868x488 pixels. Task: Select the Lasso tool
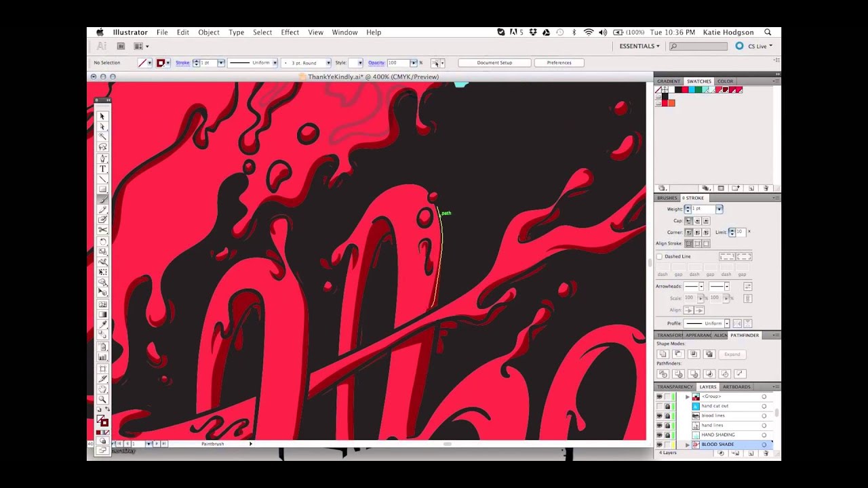pos(103,147)
